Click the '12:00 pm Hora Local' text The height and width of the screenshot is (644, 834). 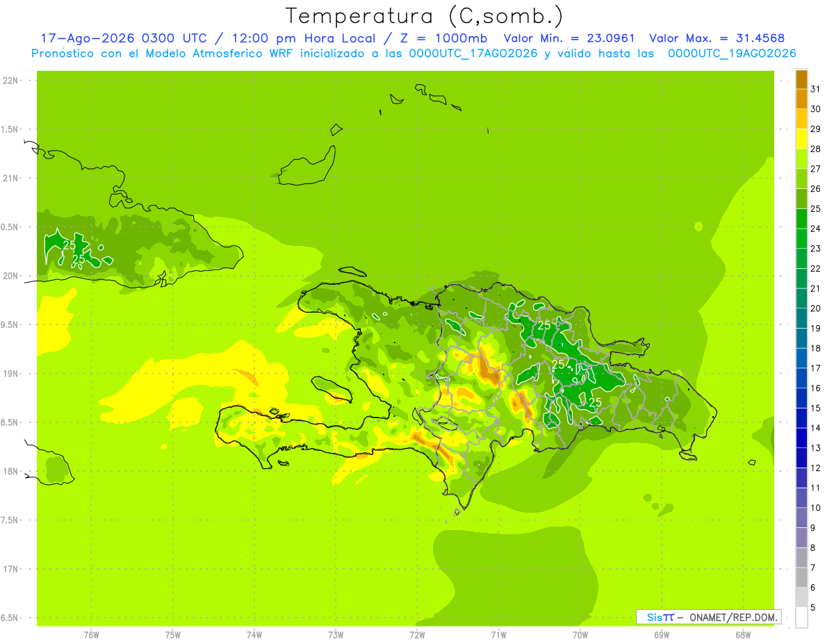tap(304, 38)
